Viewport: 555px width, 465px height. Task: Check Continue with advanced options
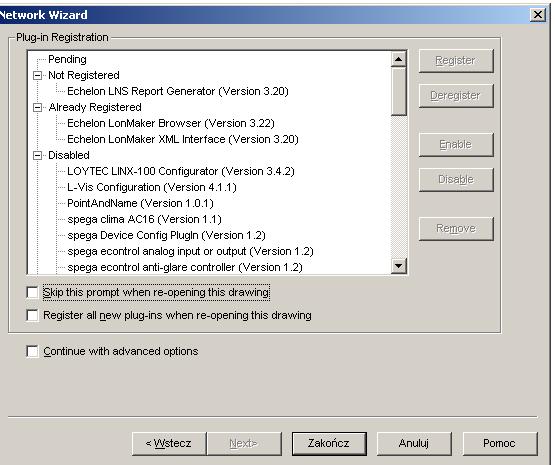(32, 351)
